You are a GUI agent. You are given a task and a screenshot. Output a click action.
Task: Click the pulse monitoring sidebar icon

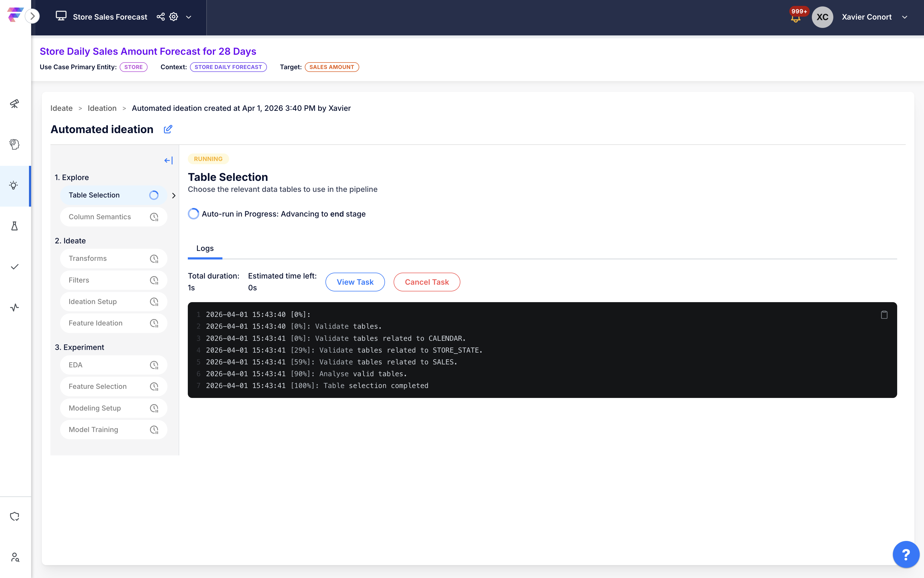pos(14,307)
